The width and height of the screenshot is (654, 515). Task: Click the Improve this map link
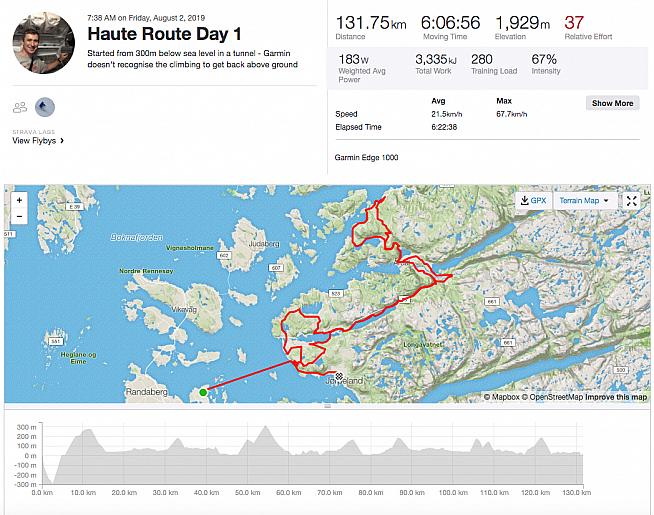pos(616,397)
